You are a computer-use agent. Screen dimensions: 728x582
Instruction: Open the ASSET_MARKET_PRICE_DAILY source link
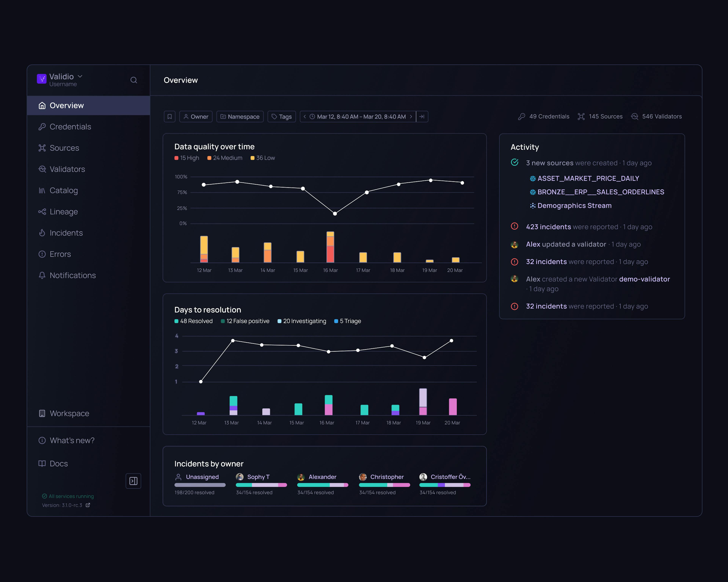[588, 178]
